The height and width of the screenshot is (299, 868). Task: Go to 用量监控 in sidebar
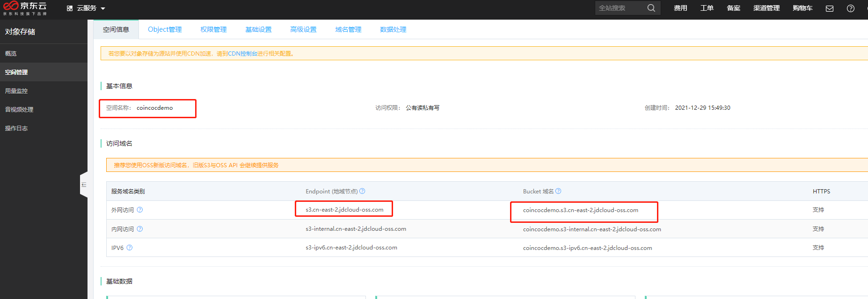coord(16,91)
